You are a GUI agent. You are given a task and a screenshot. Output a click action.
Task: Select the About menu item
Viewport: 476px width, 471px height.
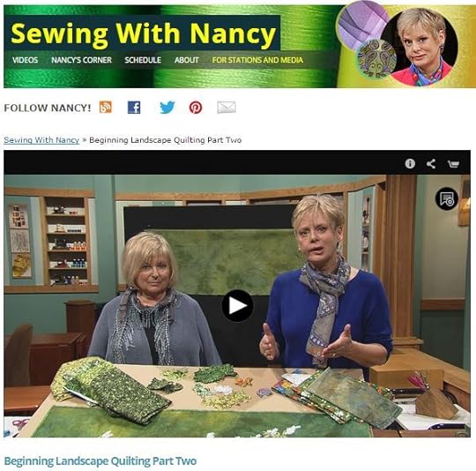click(x=186, y=60)
